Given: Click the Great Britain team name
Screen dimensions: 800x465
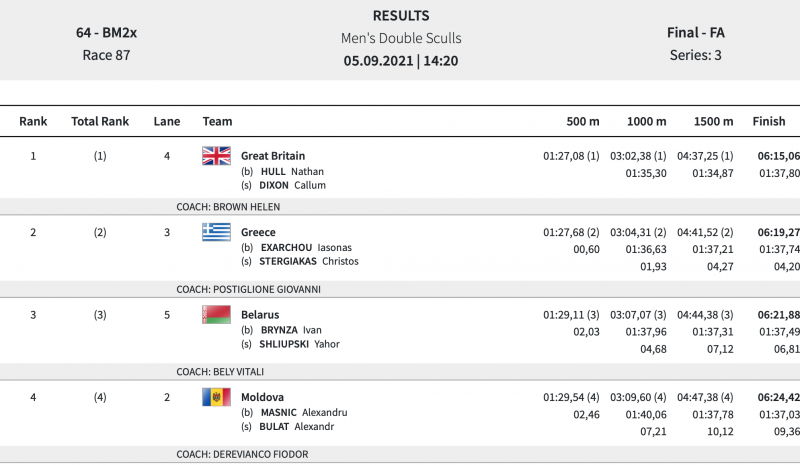Looking at the screenshot, I should click(x=273, y=156).
